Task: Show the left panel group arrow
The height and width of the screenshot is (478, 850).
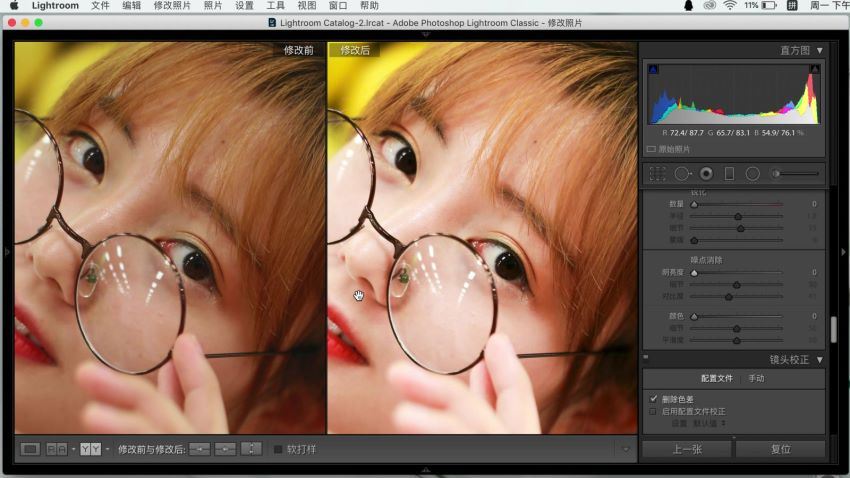Action: coord(7,251)
